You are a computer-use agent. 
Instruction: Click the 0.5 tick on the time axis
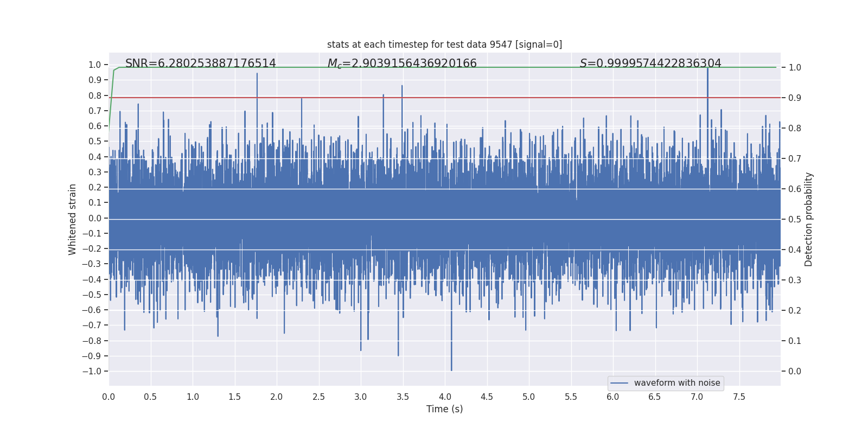point(150,397)
